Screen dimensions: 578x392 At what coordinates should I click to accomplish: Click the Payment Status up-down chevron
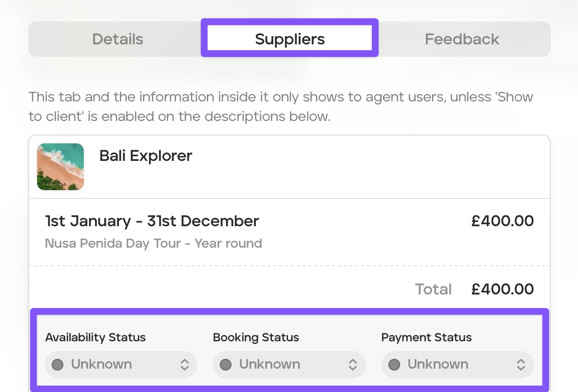pos(521,365)
